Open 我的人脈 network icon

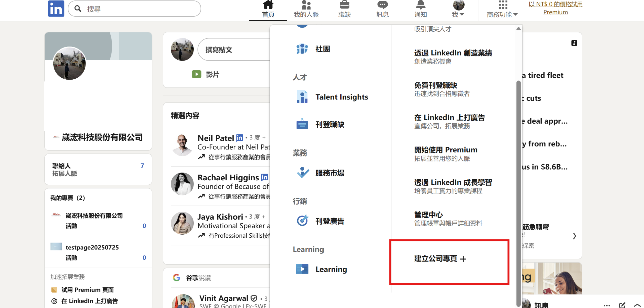[306, 5]
